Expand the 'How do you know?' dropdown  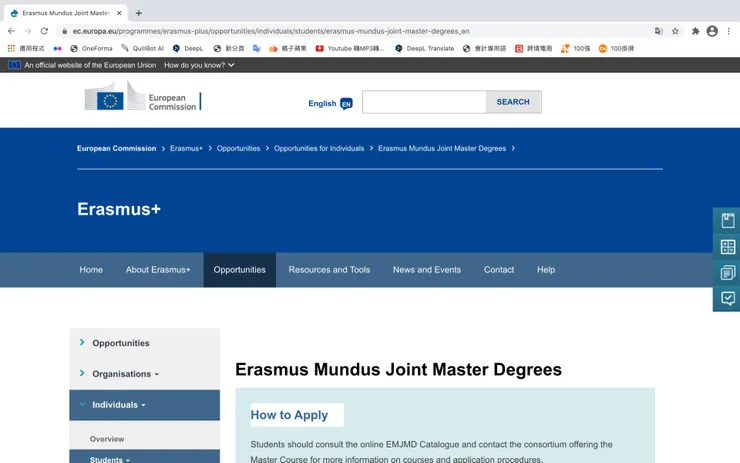[199, 65]
